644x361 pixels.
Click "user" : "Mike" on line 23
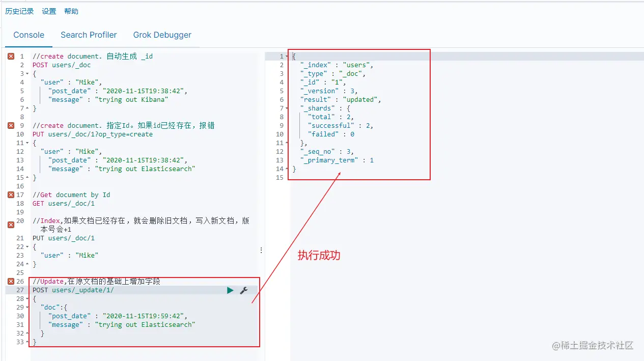pos(69,256)
